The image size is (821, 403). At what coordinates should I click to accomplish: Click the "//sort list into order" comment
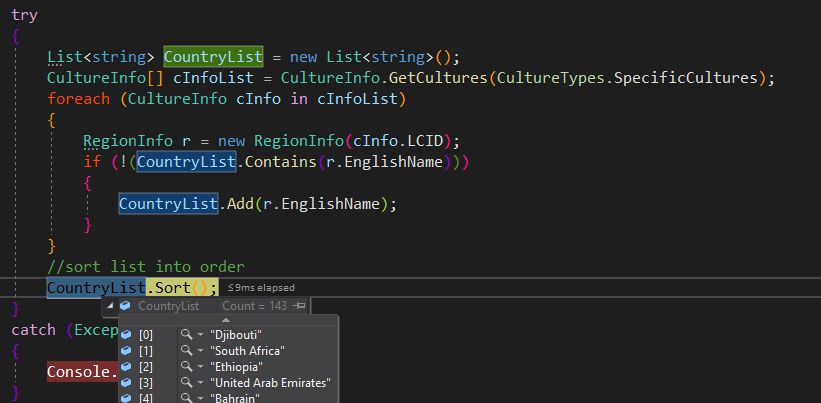pyautogui.click(x=146, y=266)
